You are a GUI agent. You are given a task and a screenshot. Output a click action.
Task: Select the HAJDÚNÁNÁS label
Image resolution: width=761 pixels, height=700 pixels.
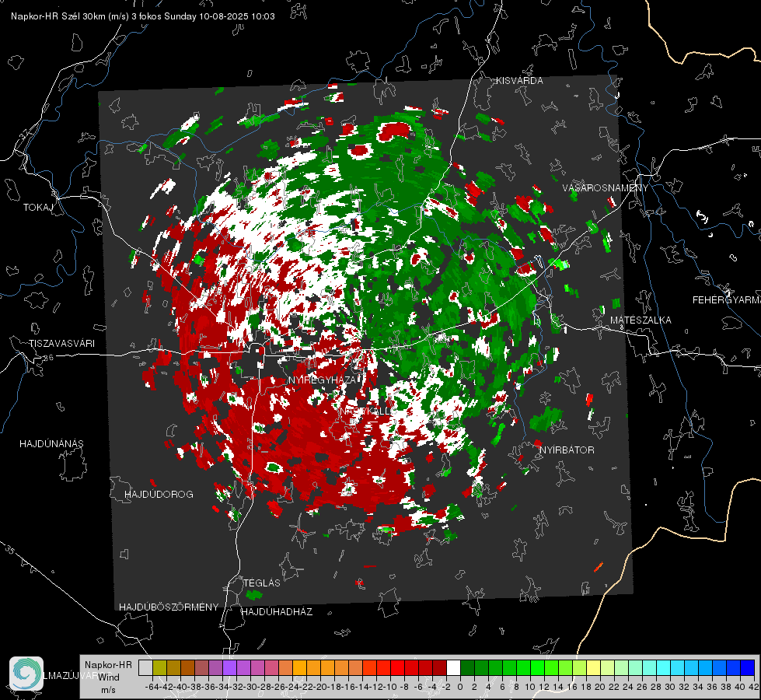click(51, 443)
